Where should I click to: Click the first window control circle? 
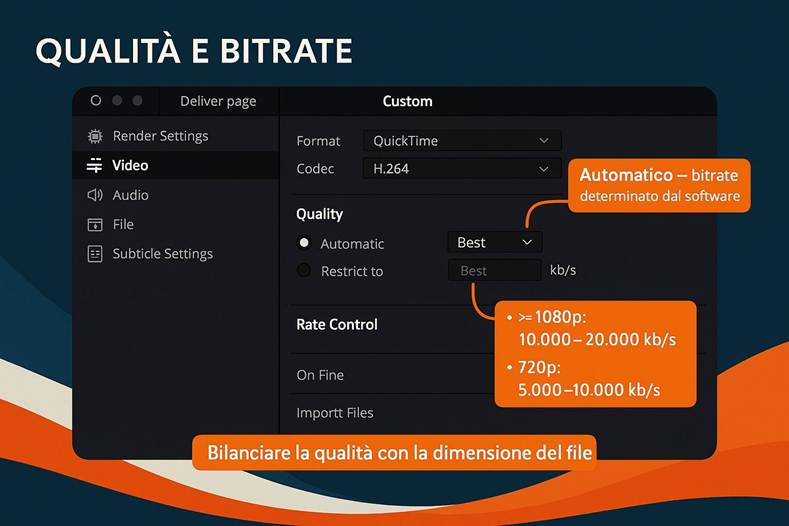pos(96,100)
